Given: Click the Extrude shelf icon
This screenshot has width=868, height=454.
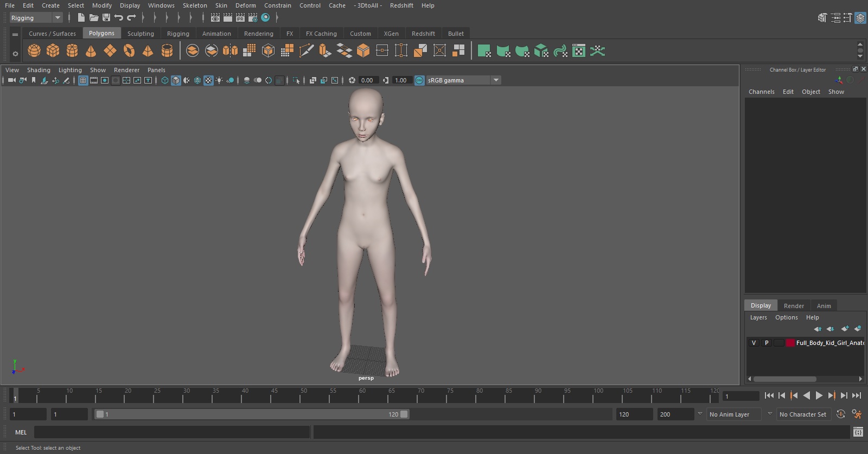Looking at the screenshot, I should pyautogui.click(x=325, y=51).
